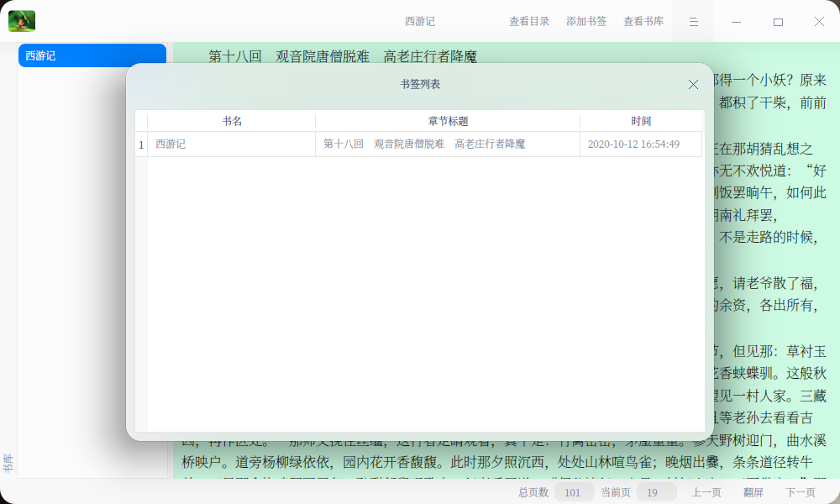Select 西游记 in the left book list
840x504 pixels.
(92, 55)
